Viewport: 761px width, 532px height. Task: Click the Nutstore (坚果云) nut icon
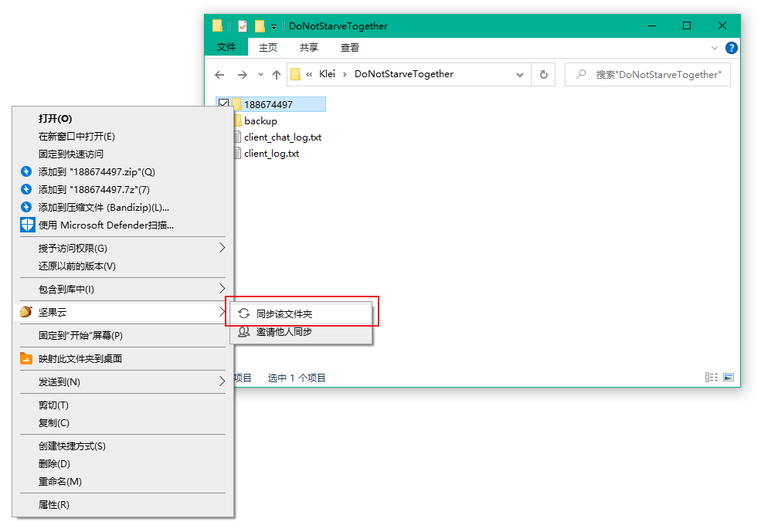click(x=26, y=312)
